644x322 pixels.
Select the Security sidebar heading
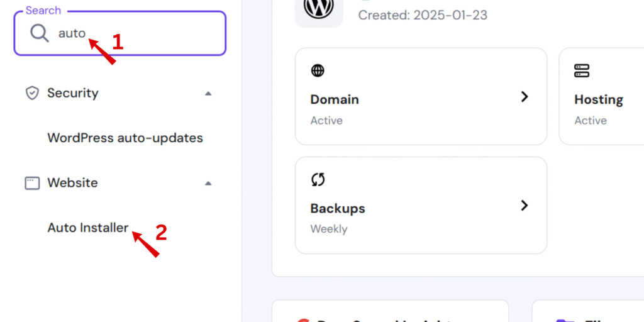[x=73, y=93]
